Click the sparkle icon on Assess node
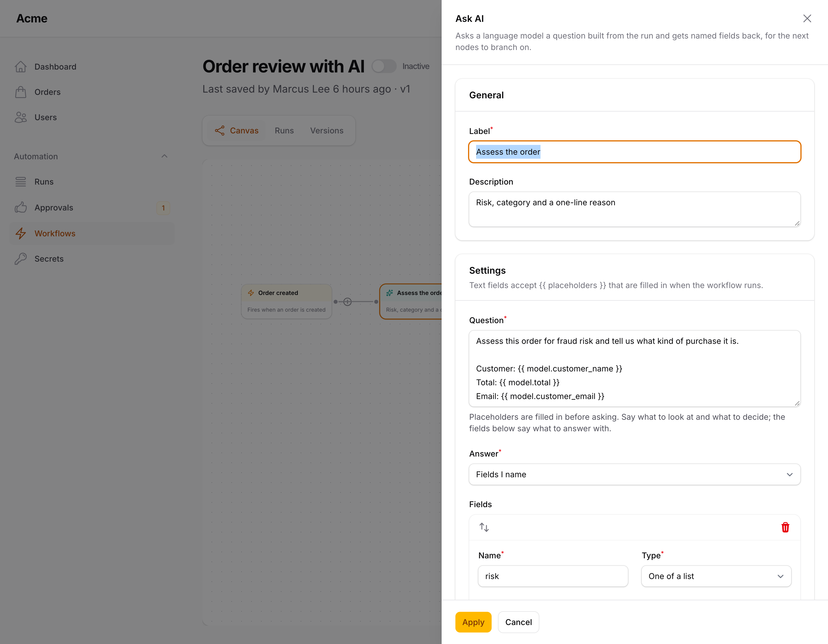Image resolution: width=828 pixels, height=644 pixels. tap(389, 293)
